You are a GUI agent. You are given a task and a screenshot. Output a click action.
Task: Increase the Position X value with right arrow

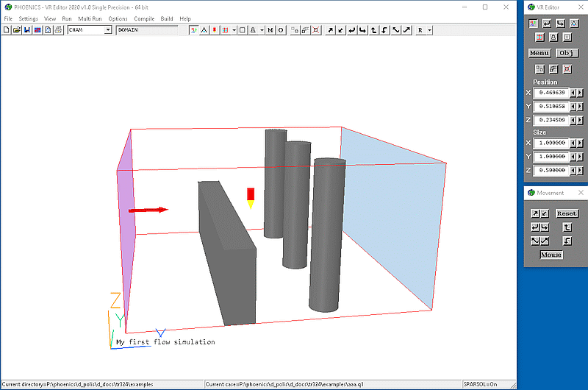point(582,93)
